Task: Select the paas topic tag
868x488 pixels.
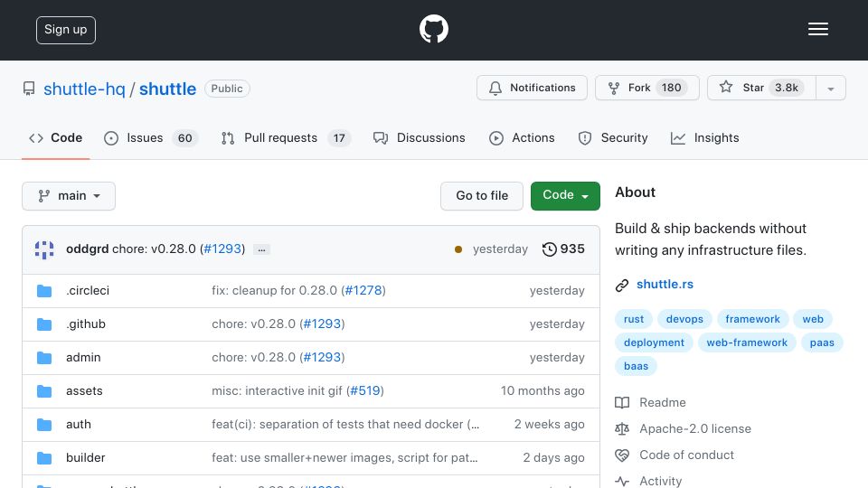Action: (x=822, y=343)
